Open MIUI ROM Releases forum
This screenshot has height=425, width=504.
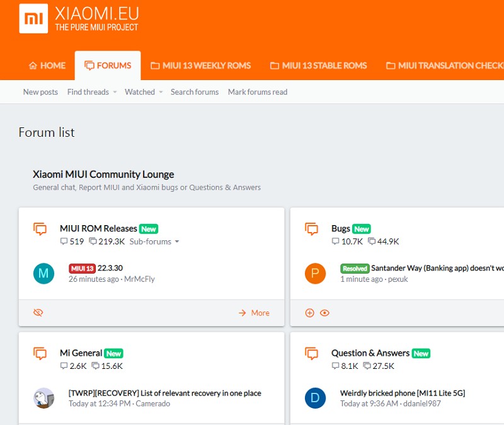[x=98, y=228]
